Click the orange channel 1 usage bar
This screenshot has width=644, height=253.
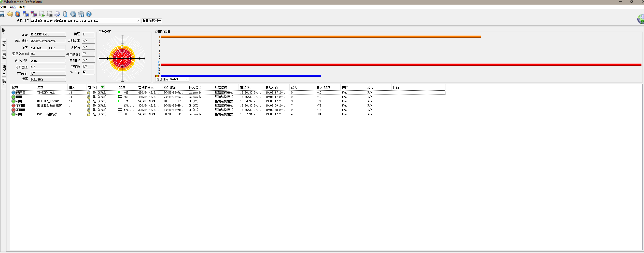[x=321, y=37]
